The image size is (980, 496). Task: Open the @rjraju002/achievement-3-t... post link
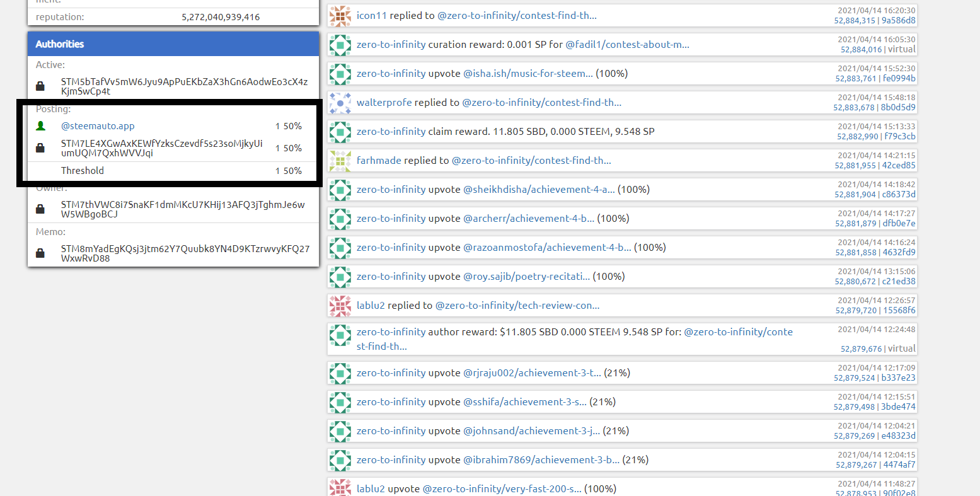coord(533,373)
